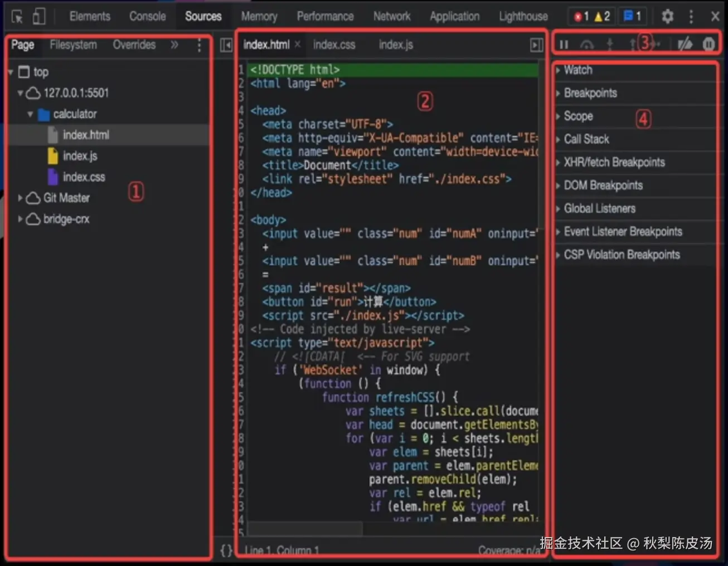Switch to Overrides navigator tab
This screenshot has width=728, height=566.
pyautogui.click(x=134, y=45)
